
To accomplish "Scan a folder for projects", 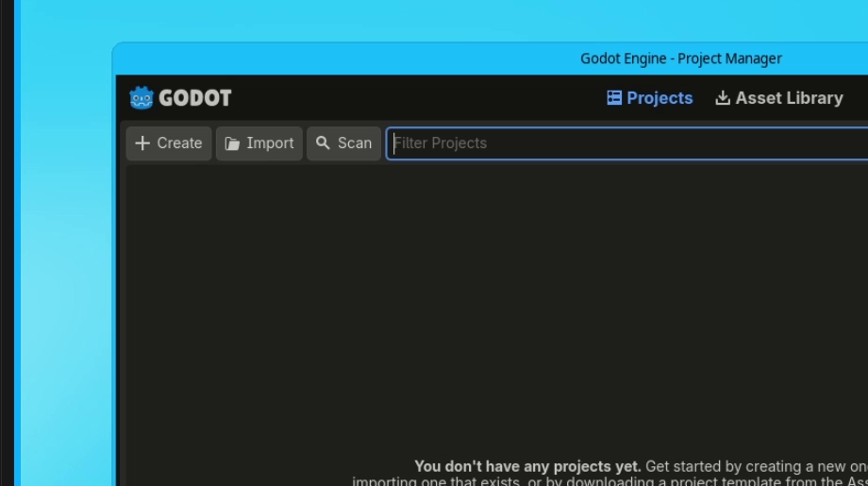I will click(x=343, y=143).
